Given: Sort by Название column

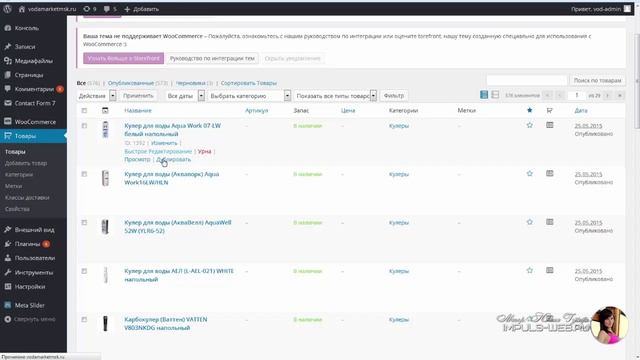Looking at the screenshot, I should [x=138, y=111].
